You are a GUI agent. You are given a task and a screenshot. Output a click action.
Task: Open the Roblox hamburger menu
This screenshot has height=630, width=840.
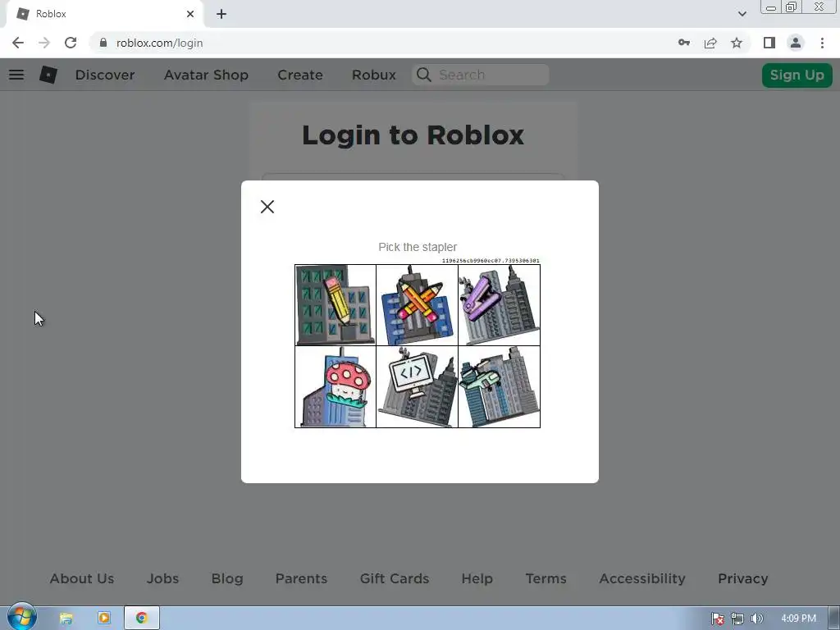[x=16, y=75]
